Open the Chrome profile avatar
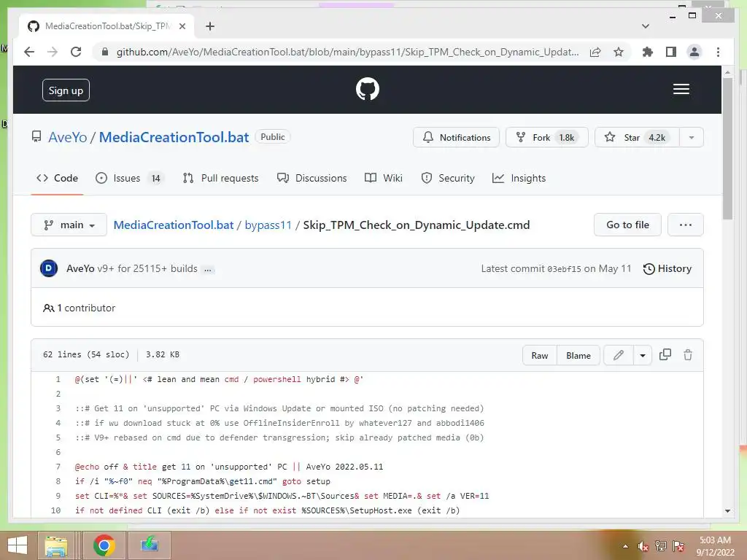 (694, 52)
